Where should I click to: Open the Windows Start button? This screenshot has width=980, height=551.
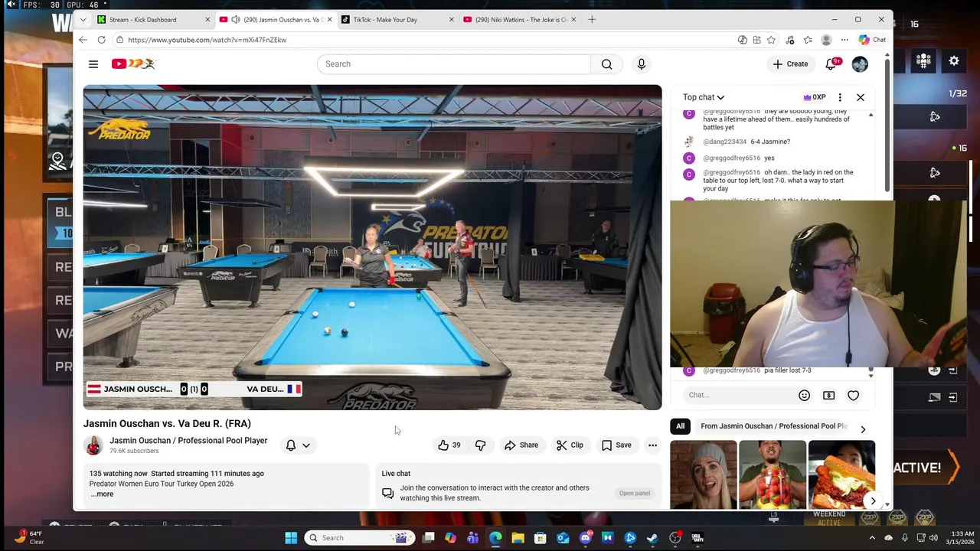(x=291, y=538)
